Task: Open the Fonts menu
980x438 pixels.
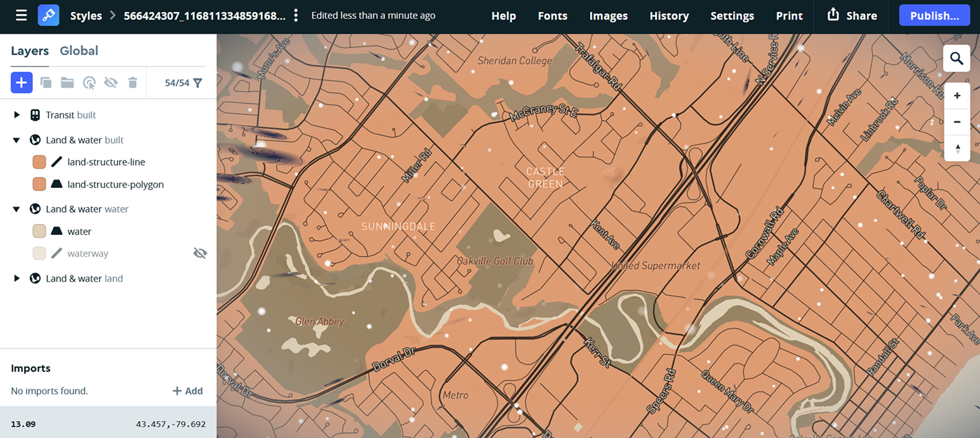Action: pyautogui.click(x=552, y=16)
